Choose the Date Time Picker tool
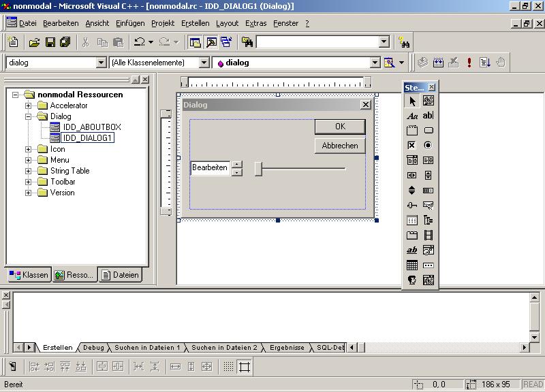545x392 pixels. coord(429,250)
